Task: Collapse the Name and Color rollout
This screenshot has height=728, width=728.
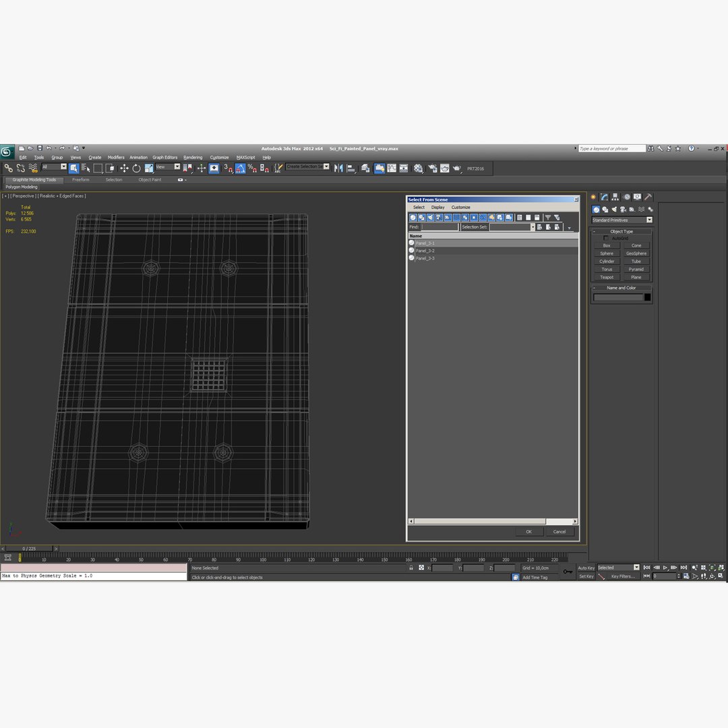Action: coord(621,288)
